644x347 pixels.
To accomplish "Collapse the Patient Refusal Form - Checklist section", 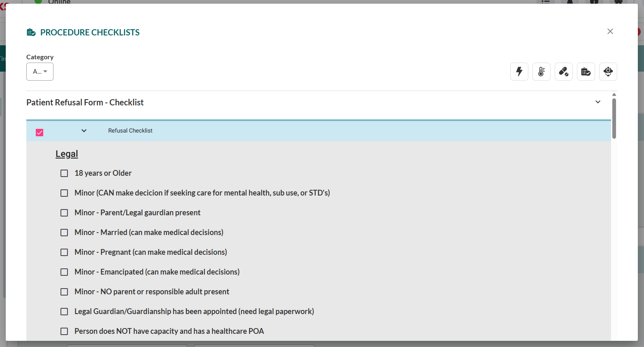I will (x=598, y=102).
